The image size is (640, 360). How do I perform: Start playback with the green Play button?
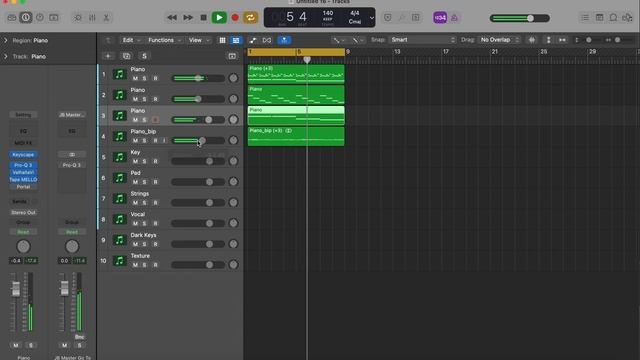tap(219, 18)
